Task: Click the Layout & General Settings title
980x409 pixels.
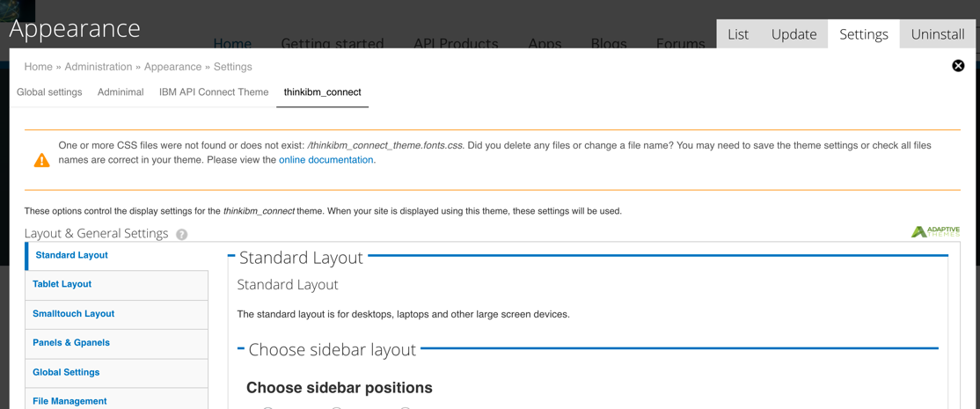Action: click(96, 234)
